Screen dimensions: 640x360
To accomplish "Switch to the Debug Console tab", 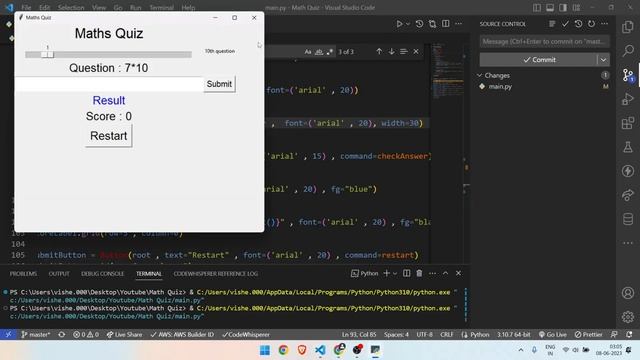I will [x=102, y=273].
